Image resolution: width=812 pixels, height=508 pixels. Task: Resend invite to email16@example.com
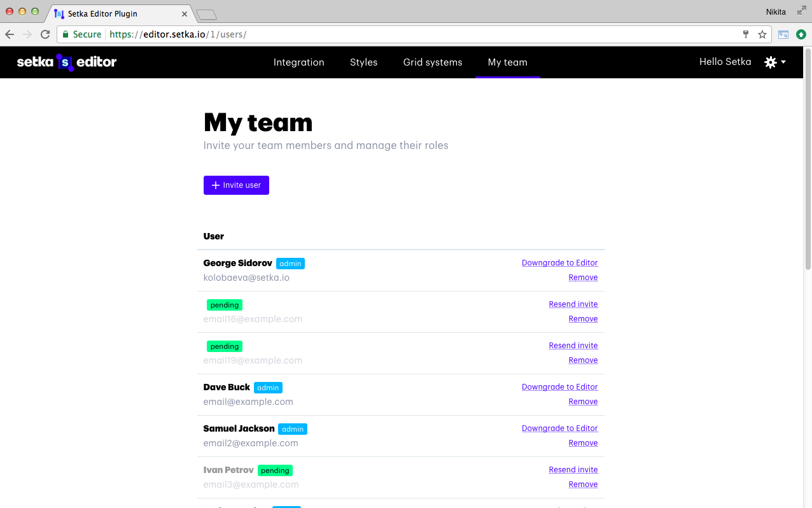coord(573,304)
